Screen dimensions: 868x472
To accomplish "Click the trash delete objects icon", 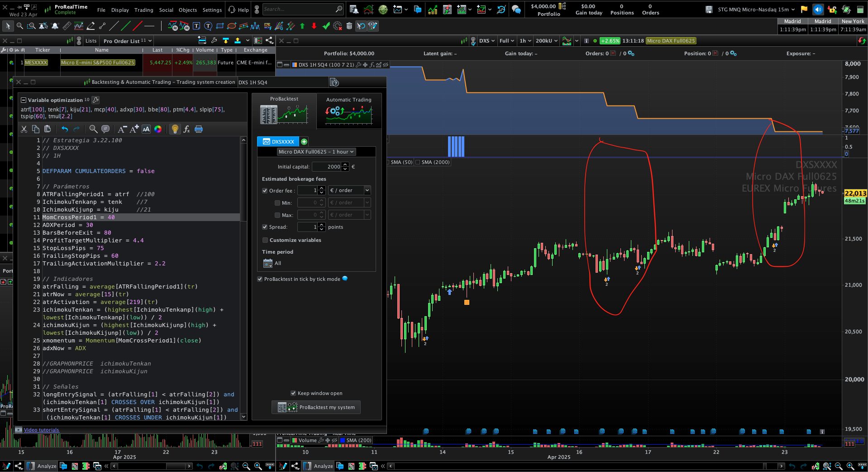I will (349, 26).
